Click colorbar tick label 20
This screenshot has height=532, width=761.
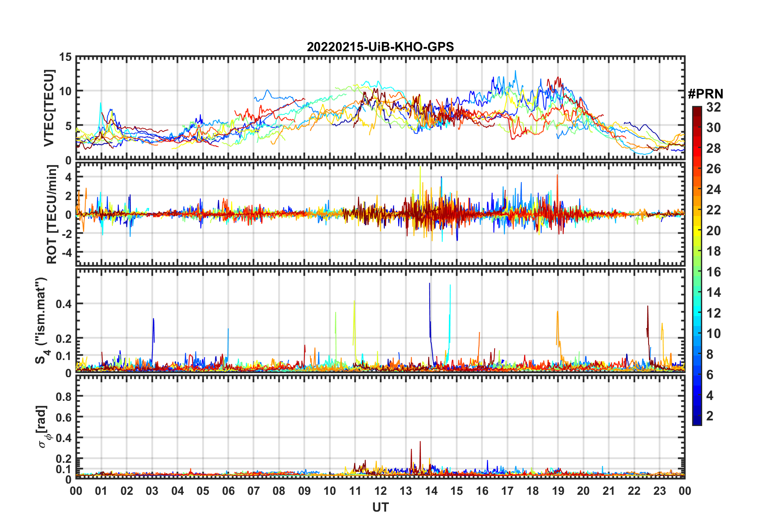713,231
